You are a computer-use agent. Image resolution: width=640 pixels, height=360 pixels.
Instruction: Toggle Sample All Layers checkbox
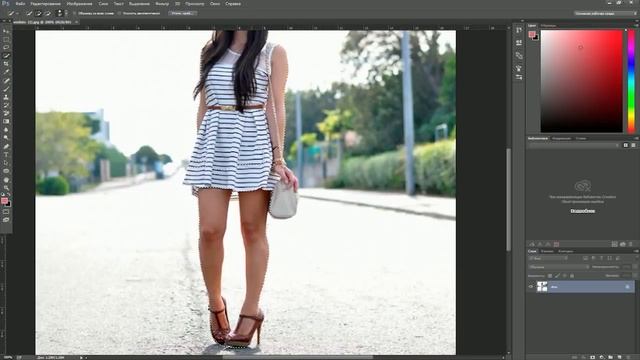point(75,13)
